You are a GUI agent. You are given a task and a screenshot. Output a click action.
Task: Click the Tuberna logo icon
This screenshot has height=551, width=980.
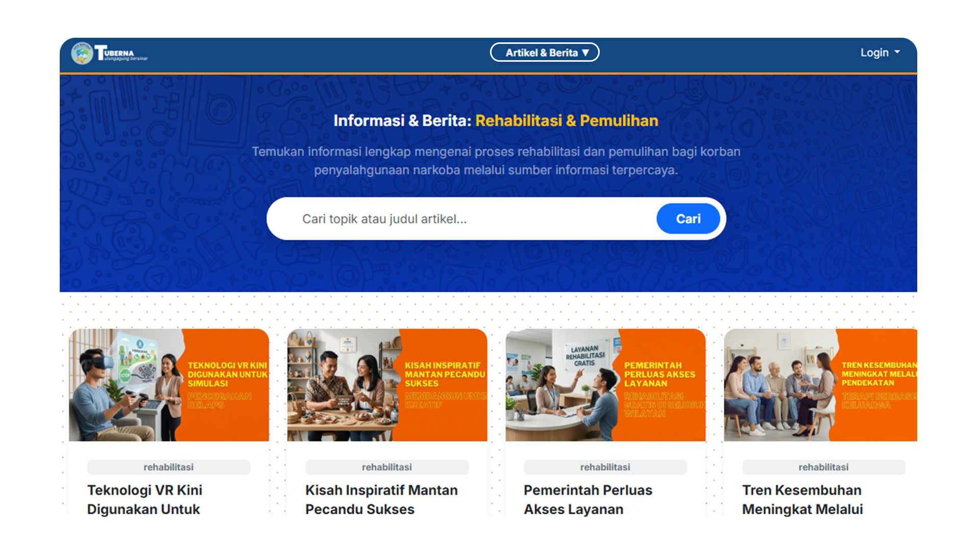click(82, 53)
